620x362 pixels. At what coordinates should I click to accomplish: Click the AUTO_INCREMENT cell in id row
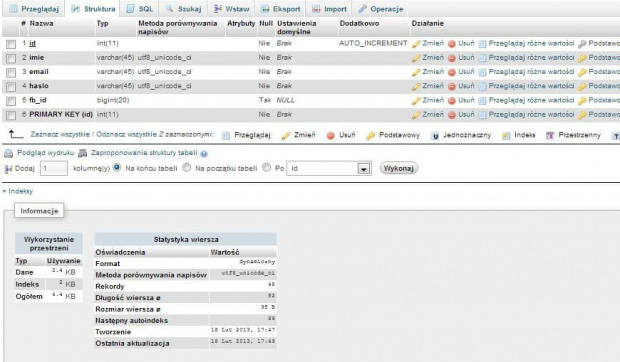[x=373, y=43]
